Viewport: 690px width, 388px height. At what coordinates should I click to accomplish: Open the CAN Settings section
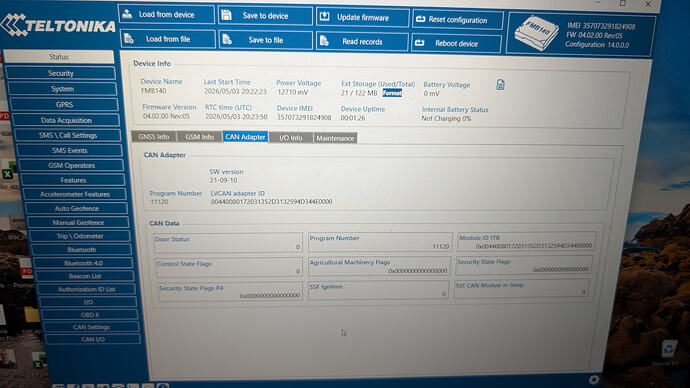tap(91, 327)
